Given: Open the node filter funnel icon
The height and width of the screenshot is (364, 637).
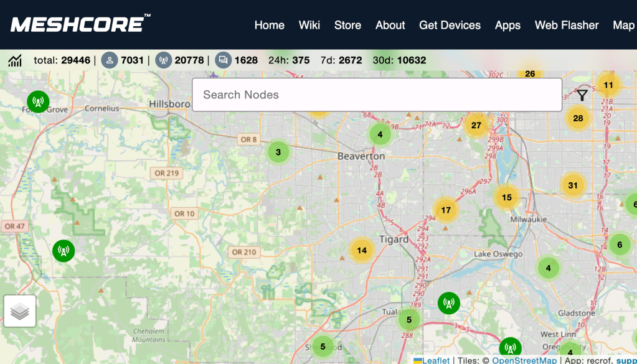Looking at the screenshot, I should pos(582,95).
